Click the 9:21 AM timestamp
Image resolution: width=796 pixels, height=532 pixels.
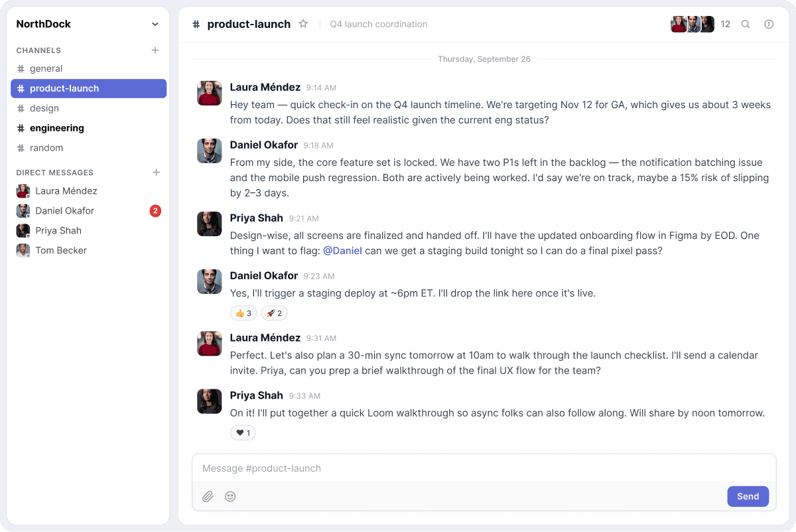(x=304, y=218)
